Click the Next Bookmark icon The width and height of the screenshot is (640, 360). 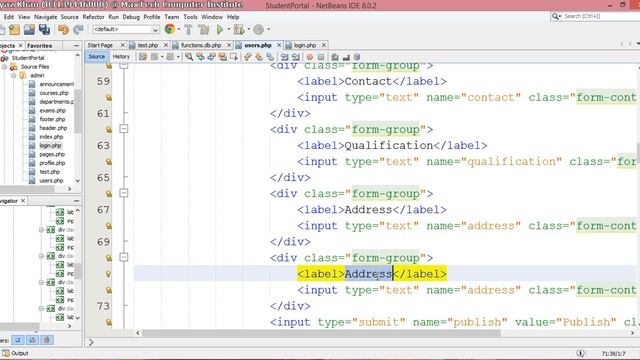259,57
